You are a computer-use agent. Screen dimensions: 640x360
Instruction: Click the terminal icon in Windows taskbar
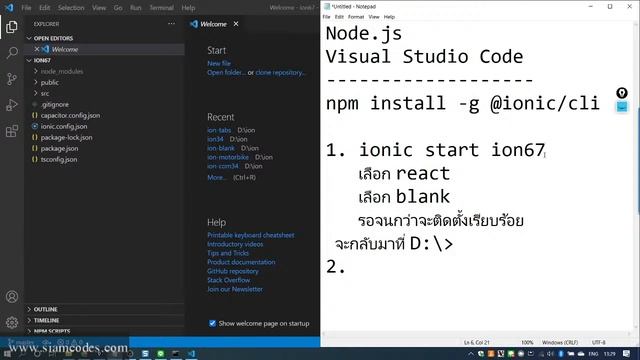pos(176,353)
